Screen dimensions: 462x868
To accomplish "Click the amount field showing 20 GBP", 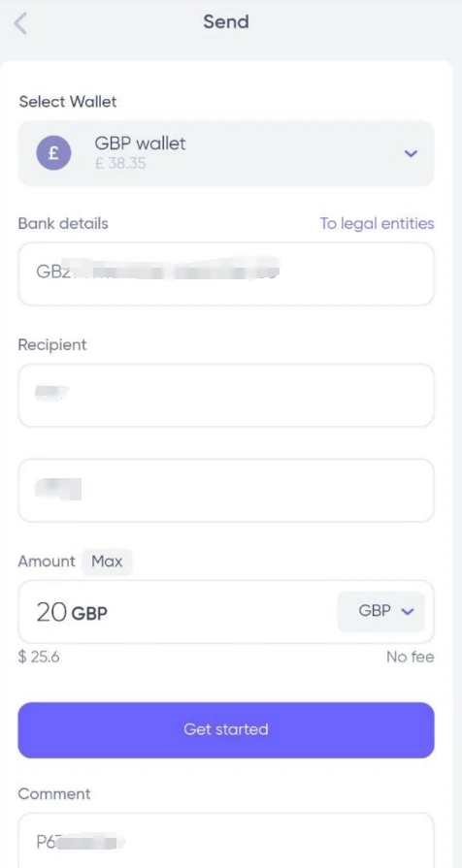I will (x=178, y=612).
